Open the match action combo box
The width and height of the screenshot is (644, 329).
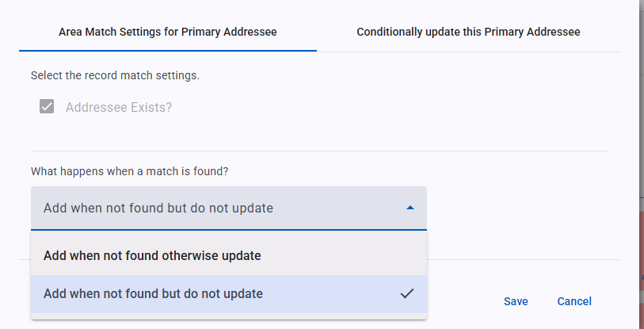229,208
